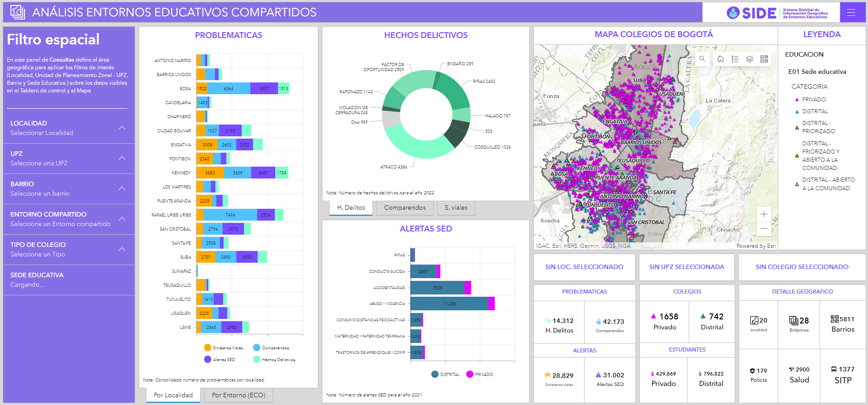Click the H. Delitos indicator icon beside 14.312
This screenshot has width=868, height=405.
(548, 321)
